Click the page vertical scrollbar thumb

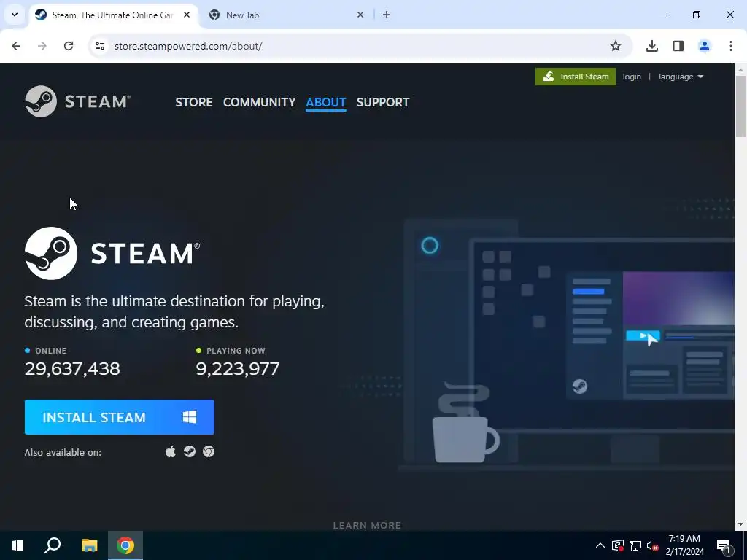coord(741,106)
